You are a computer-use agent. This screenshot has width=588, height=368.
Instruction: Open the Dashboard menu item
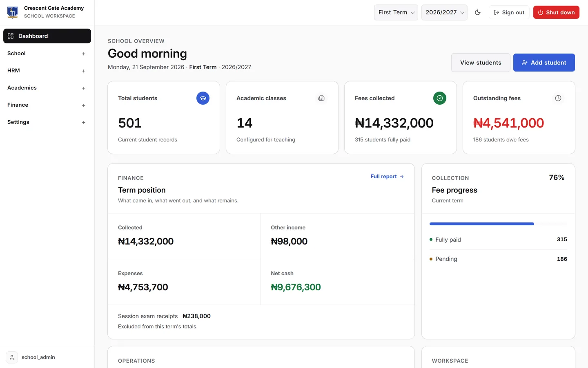[x=47, y=36]
